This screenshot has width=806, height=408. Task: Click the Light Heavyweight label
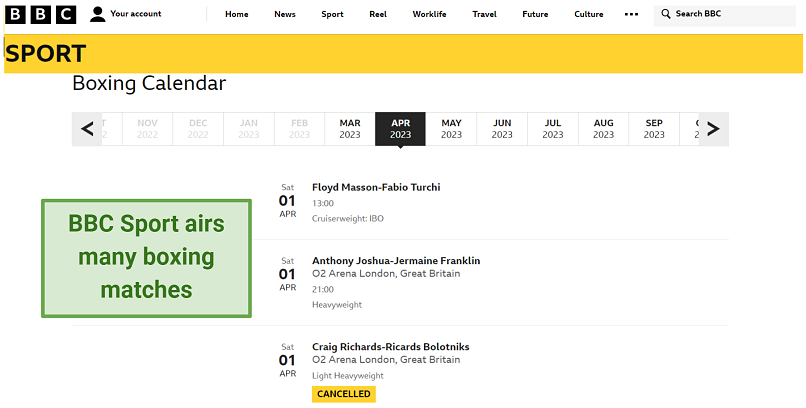pyautogui.click(x=347, y=376)
